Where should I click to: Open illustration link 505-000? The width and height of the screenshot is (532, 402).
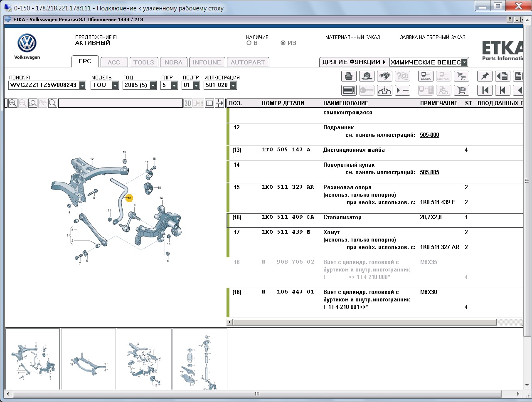[429, 135]
